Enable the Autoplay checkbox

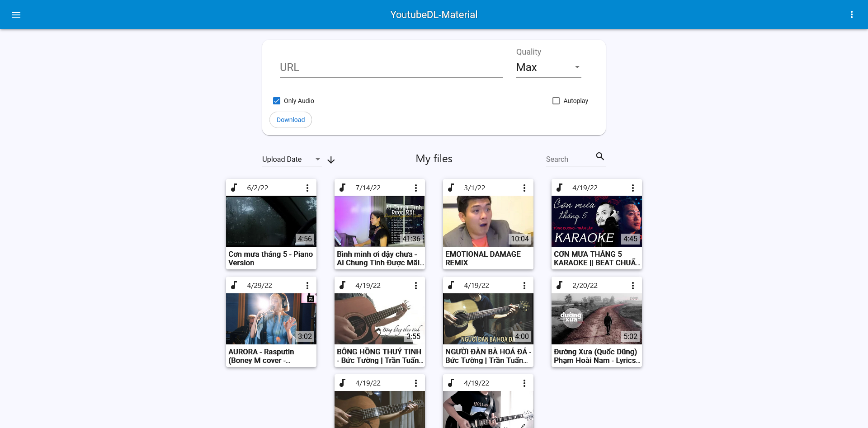556,101
